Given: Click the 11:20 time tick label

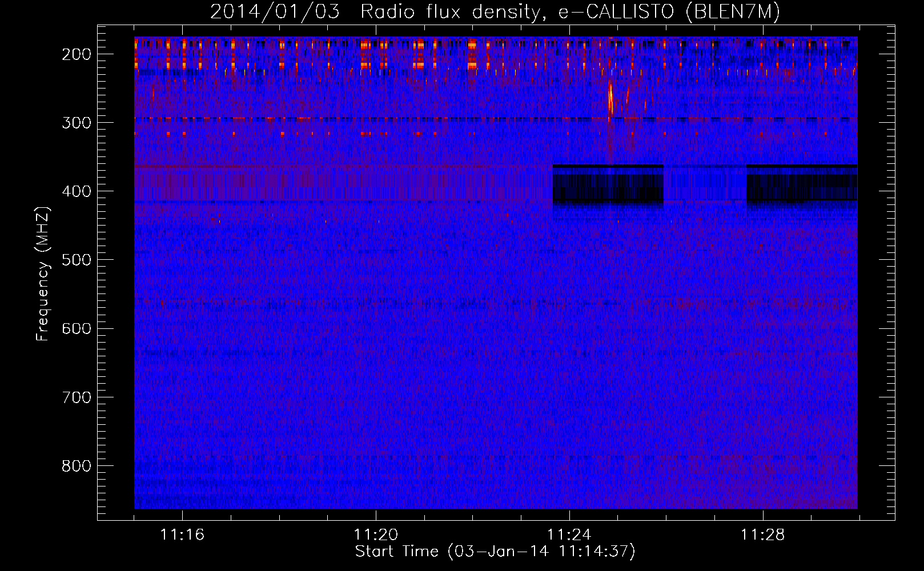Looking at the screenshot, I should 376,534.
